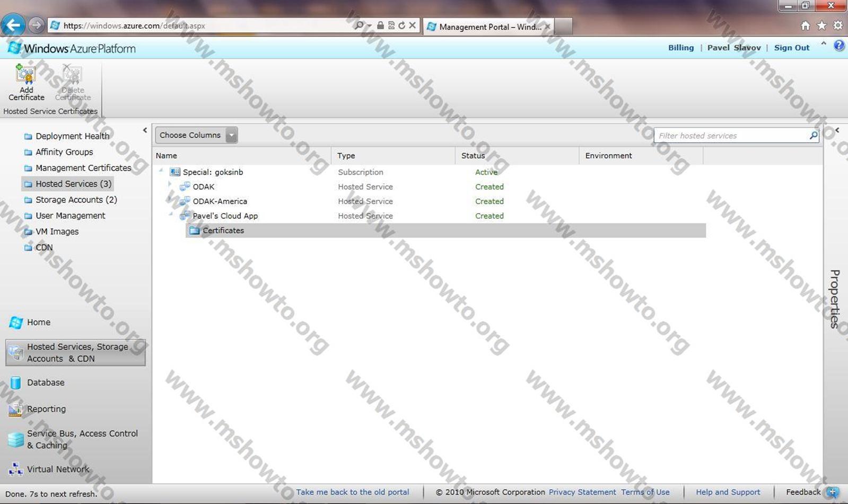Image resolution: width=848 pixels, height=504 pixels.
Task: Click the Feedback chat bubble icon
Action: point(833,492)
